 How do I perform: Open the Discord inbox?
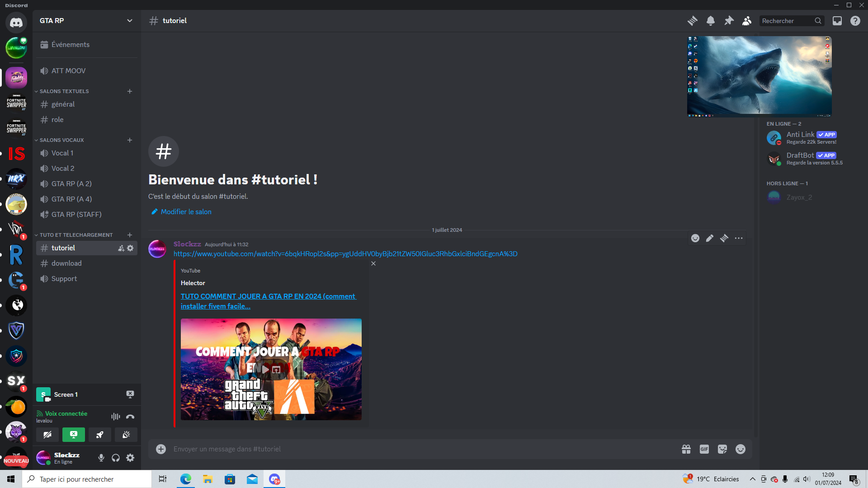[837, 21]
